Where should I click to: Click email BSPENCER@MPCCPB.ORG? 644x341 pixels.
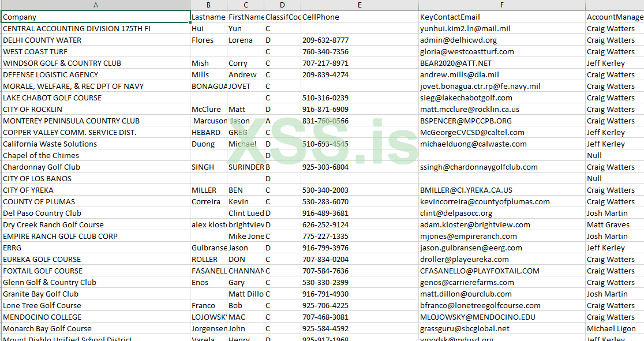(x=466, y=121)
